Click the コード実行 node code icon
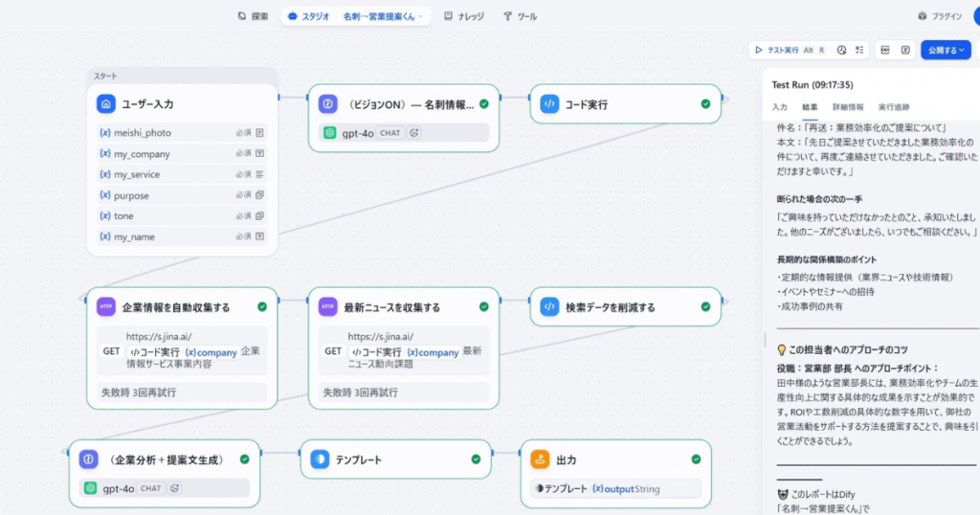The width and height of the screenshot is (980, 515). (549, 103)
